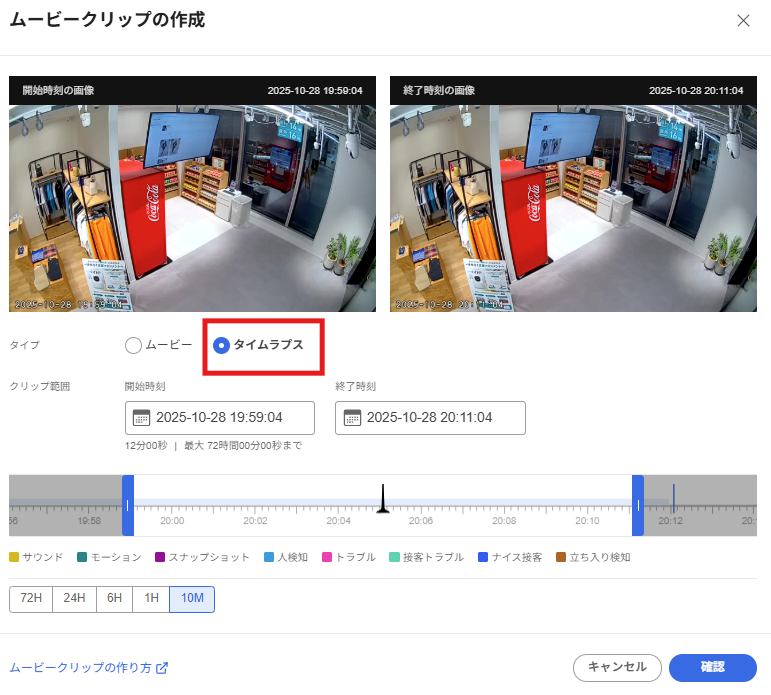Switch timeline zoom to 10M
Screen dimensions: 771x695
tap(192, 599)
